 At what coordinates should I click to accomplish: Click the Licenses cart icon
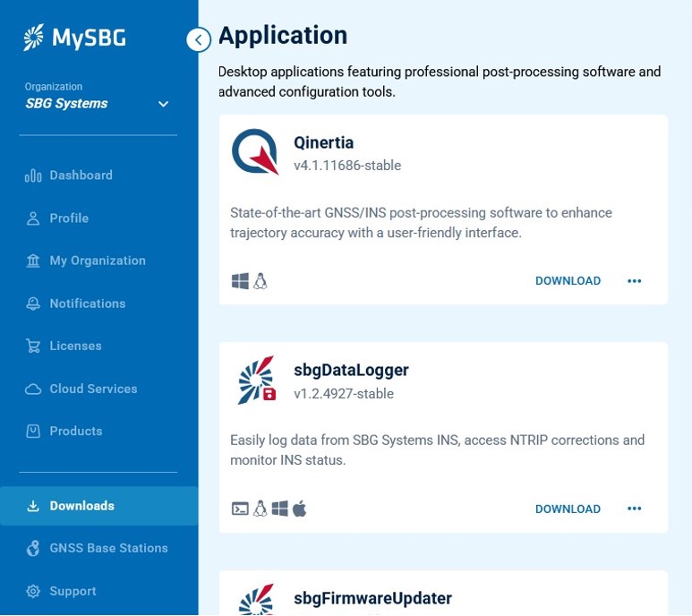[x=33, y=346]
